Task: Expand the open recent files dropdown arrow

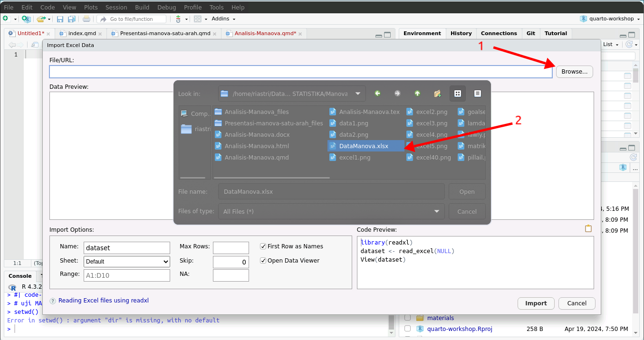Action: (49, 19)
